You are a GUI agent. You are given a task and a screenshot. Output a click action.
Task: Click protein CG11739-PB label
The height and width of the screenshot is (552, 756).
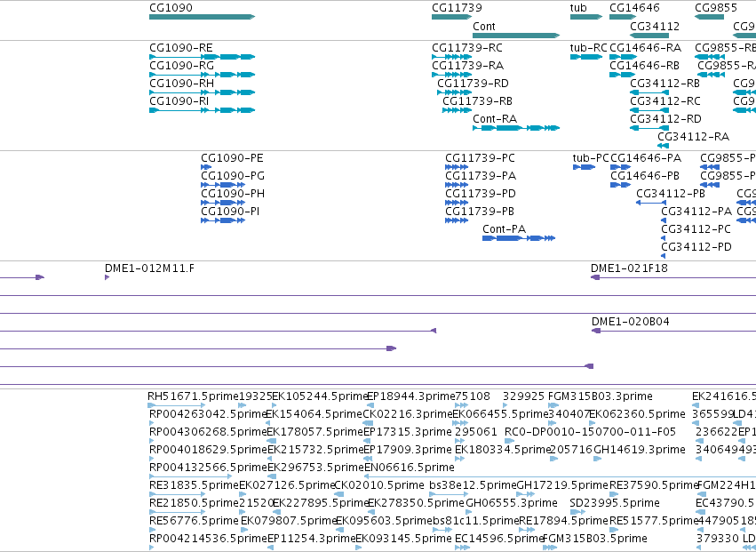480,212
